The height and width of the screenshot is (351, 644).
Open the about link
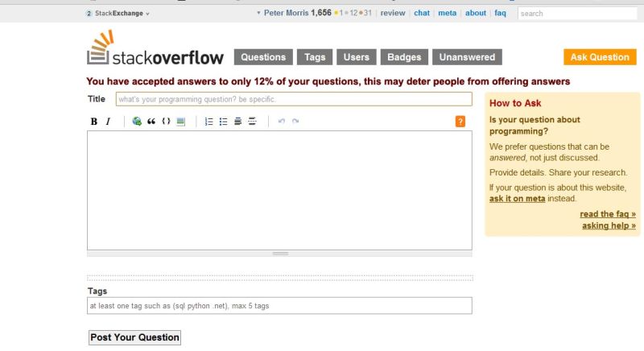476,13
